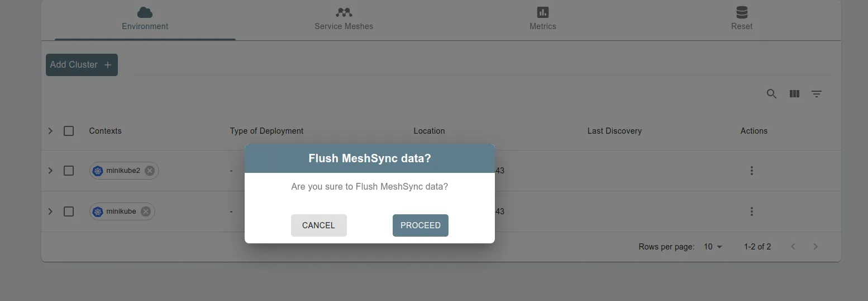This screenshot has width=868, height=301.
Task: Open actions menu for minikube row
Action: tap(752, 211)
